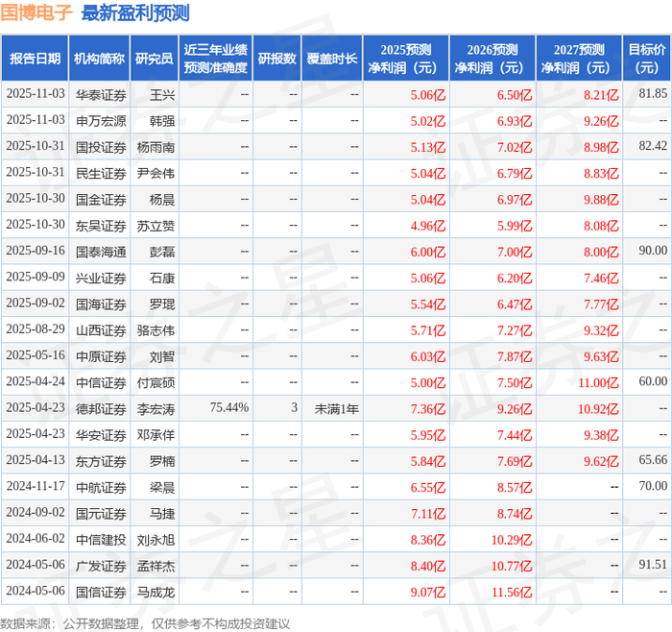Click target price 81.85
The image size is (672, 632).
tap(653, 93)
